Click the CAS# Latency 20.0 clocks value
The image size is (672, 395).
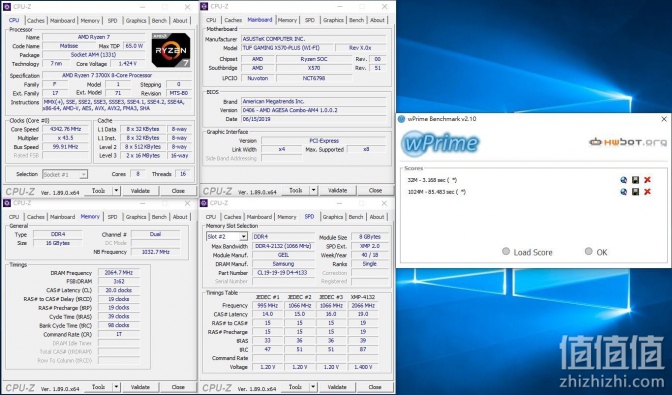pos(119,290)
